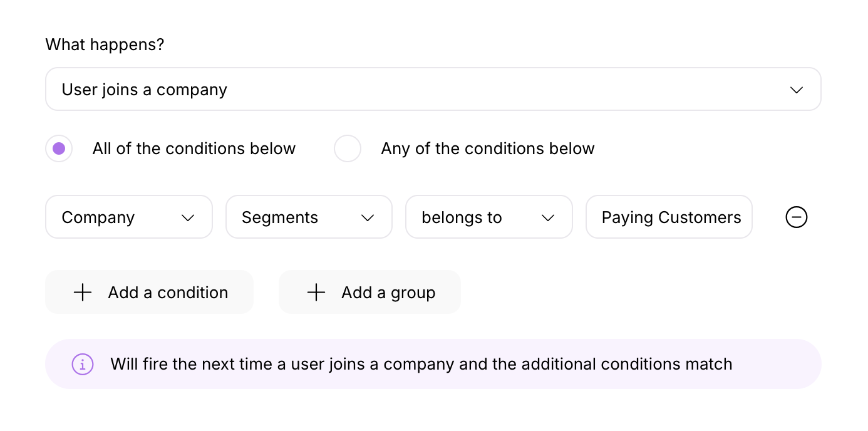
Task: Select the All of the conditions below option
Action: point(58,148)
